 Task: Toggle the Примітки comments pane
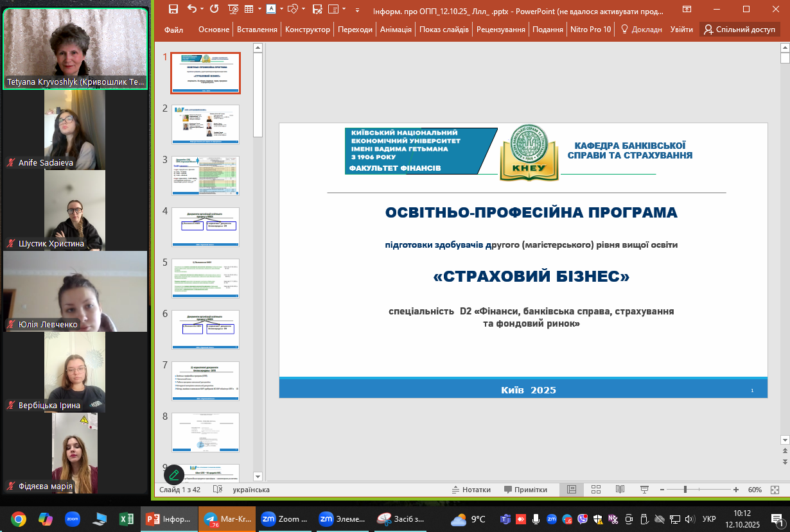pyautogui.click(x=525, y=490)
